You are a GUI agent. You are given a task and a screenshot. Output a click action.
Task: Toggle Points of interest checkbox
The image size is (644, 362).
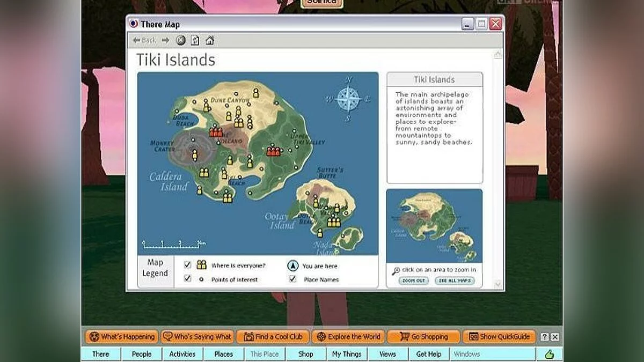[x=187, y=279]
